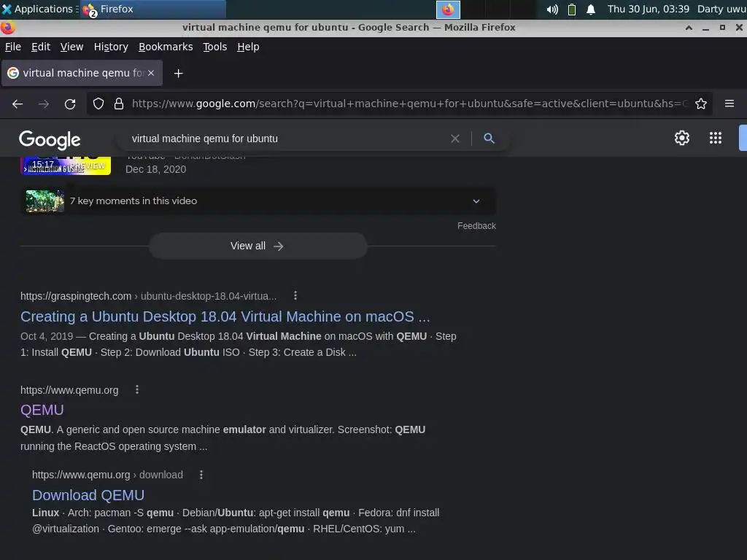Open the Help menu

[x=248, y=47]
